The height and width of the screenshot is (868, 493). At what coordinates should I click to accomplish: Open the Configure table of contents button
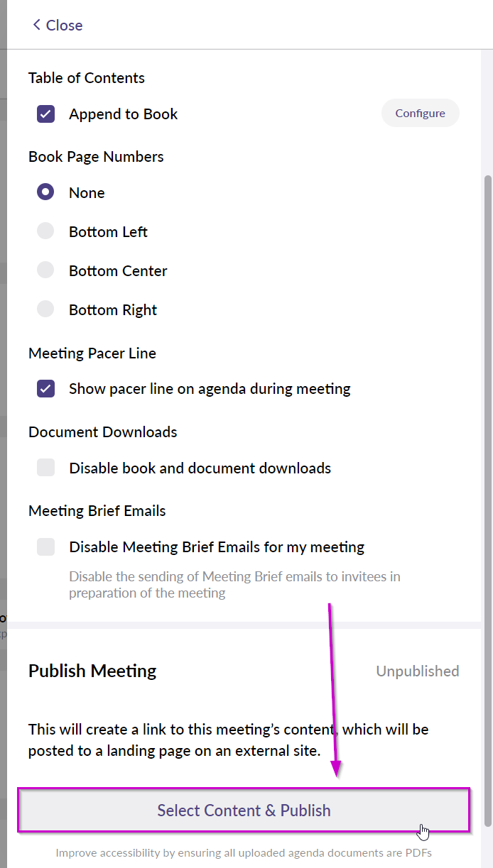coord(421,113)
